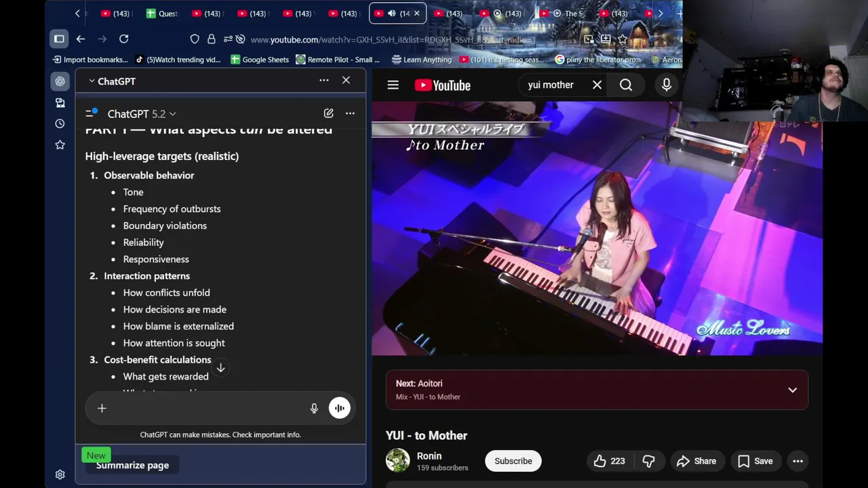868x488 pixels.
Task: Reload the current page
Action: [x=123, y=39]
